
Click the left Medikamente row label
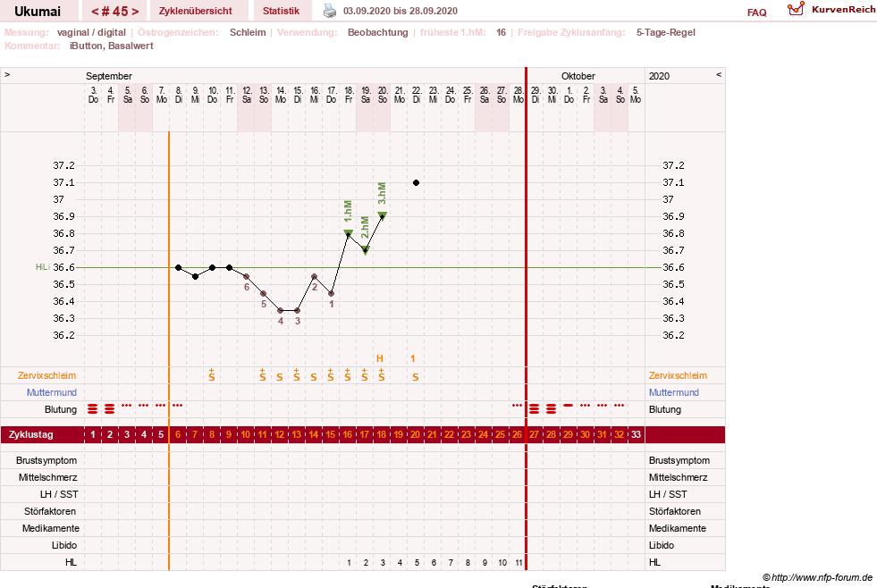[51, 528]
